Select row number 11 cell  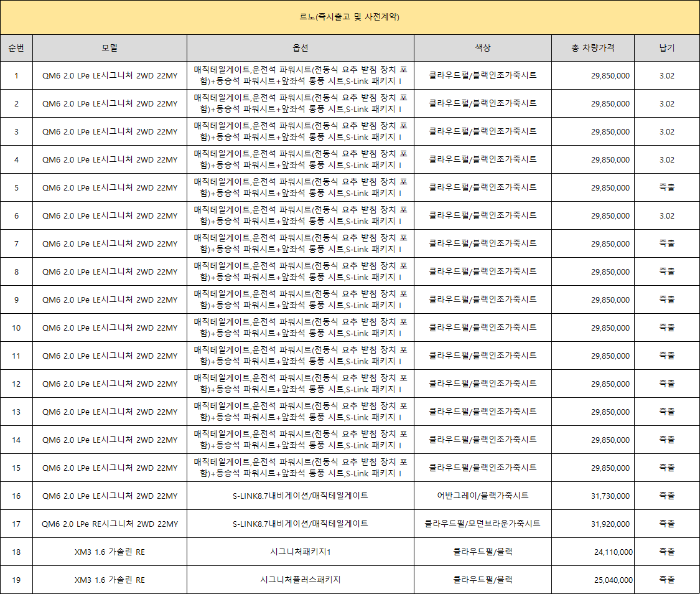[x=17, y=356]
